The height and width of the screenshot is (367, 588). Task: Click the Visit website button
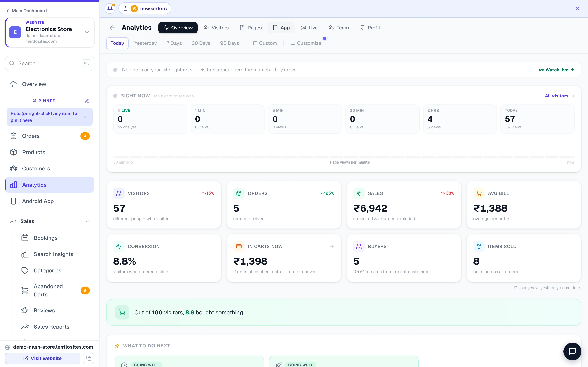click(x=42, y=358)
